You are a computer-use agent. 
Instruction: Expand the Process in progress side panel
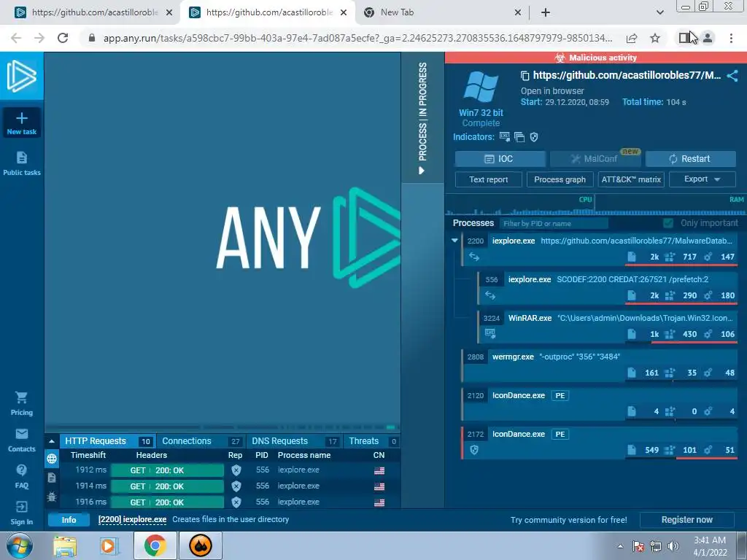point(422,117)
